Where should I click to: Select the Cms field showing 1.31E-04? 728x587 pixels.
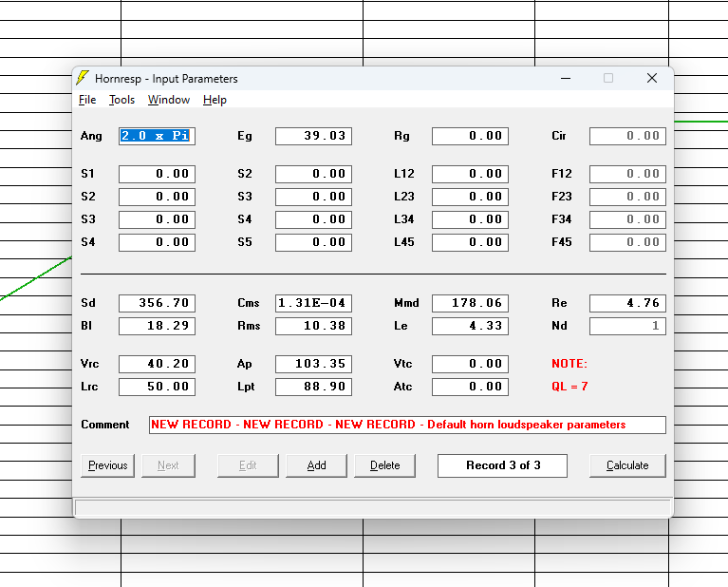point(313,303)
